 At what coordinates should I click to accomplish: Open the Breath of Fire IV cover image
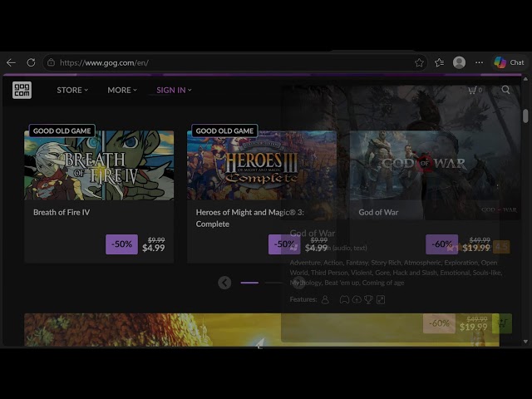tap(99, 165)
